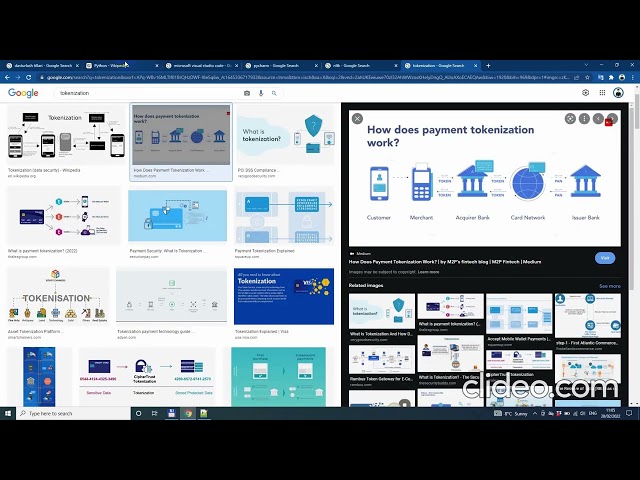The image size is (640, 480).
Task: Open related image Rambus Token Gateway
Action: coord(382,360)
